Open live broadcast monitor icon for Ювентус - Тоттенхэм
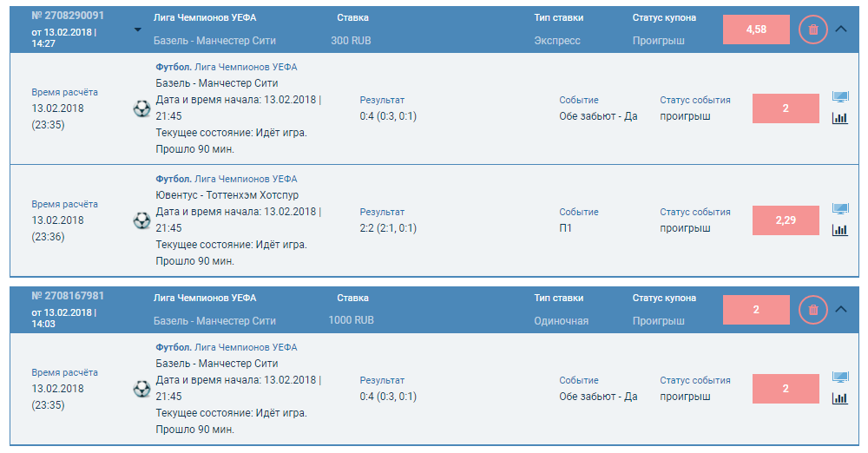The image size is (868, 453). pyautogui.click(x=839, y=210)
